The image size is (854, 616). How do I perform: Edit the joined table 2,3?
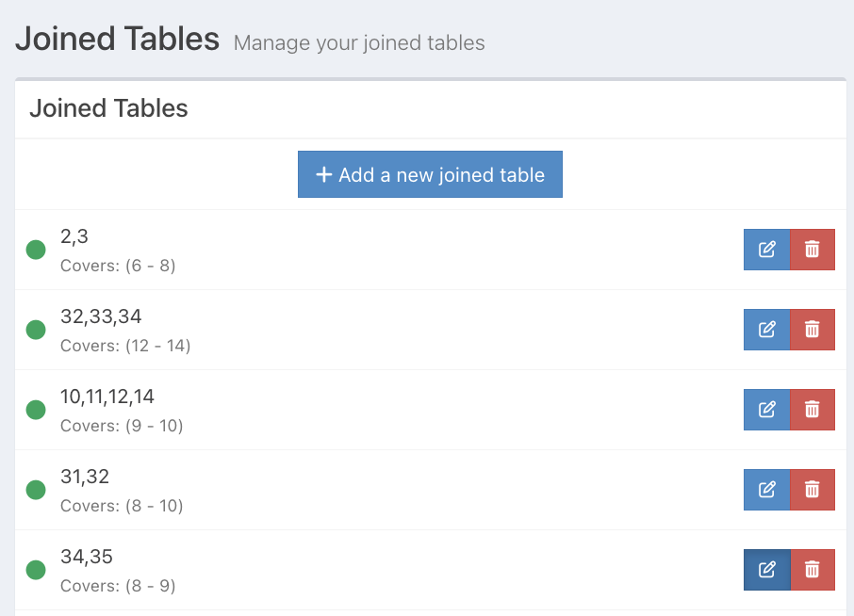coord(766,250)
